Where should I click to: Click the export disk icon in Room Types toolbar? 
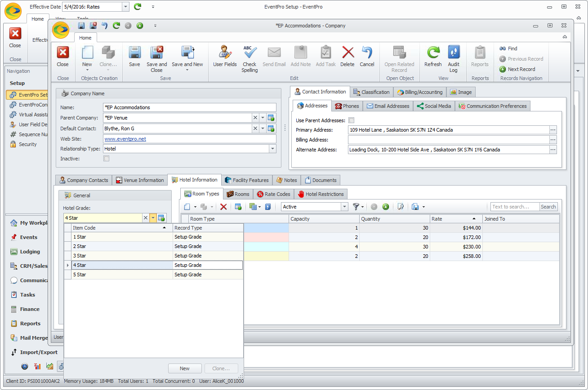click(415, 207)
